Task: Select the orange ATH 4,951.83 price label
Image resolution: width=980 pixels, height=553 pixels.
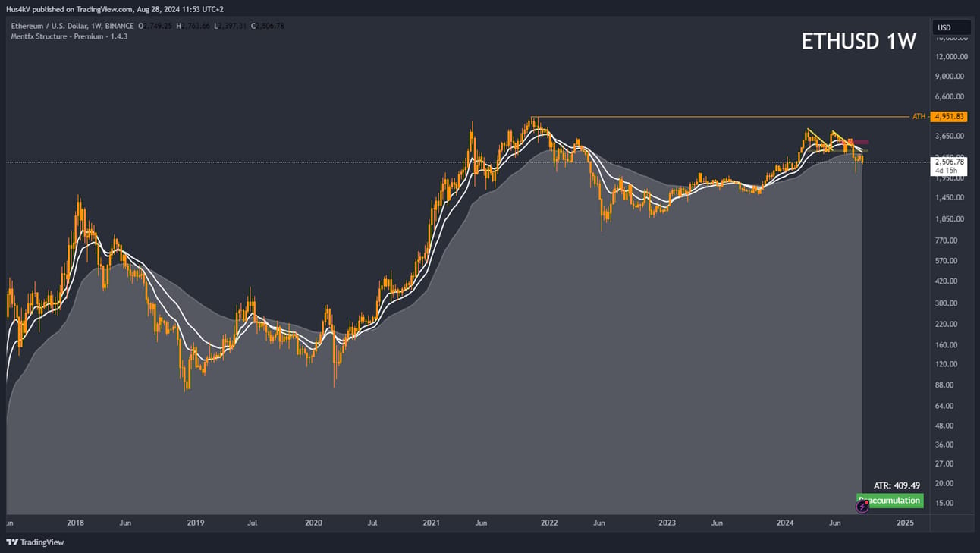Action: (x=948, y=116)
